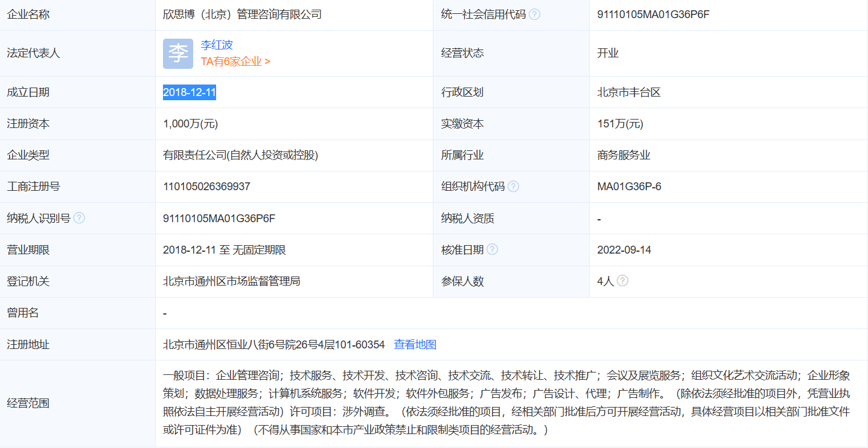The width and height of the screenshot is (868, 448).
Task: Click the 登记机关 label
Action: (28, 281)
